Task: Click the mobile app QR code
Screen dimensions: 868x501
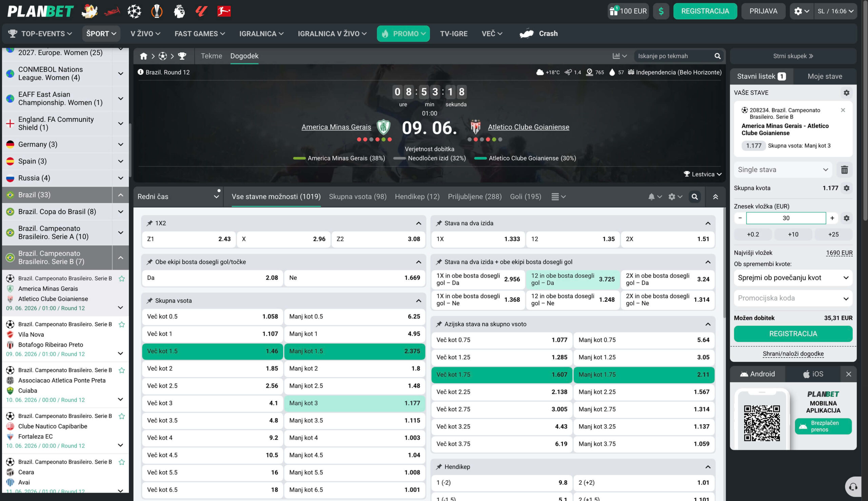Action: coord(762,423)
